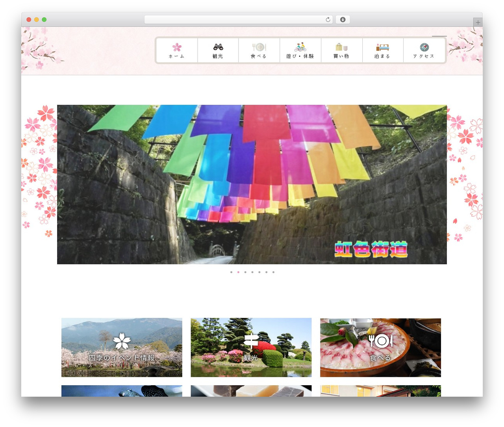Select the seventh slideshow dot

(x=274, y=272)
